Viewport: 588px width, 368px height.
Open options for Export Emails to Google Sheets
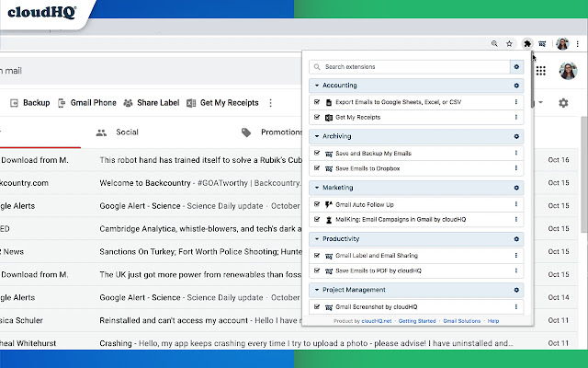(x=516, y=102)
